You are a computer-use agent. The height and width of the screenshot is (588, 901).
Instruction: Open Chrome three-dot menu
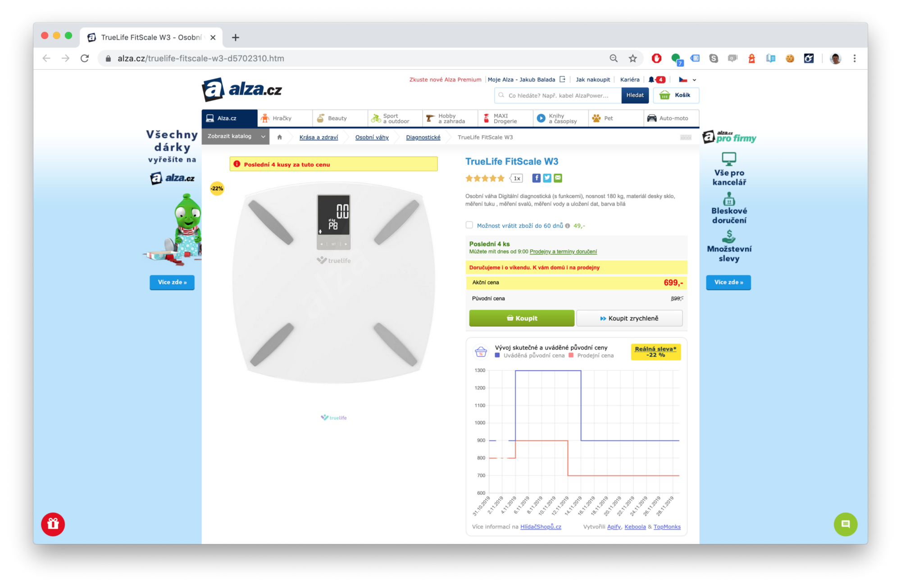point(854,59)
